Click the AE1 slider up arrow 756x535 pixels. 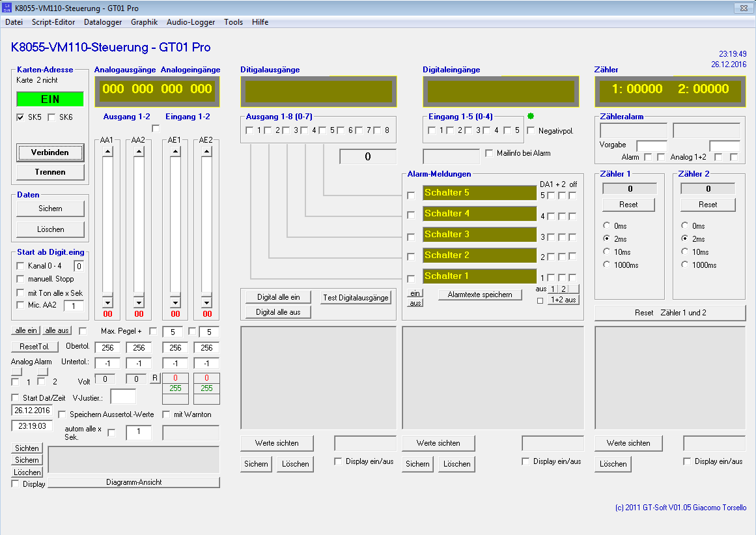[176, 151]
